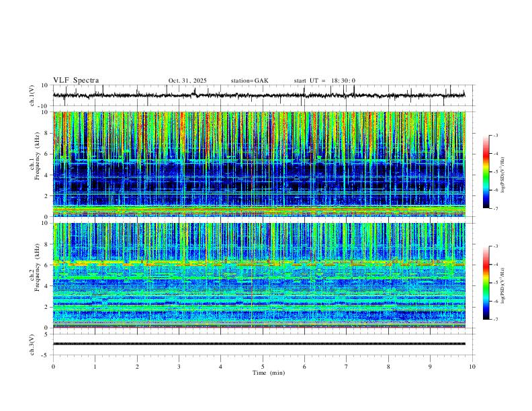Viewport: 532px width, 411px height.
Task: Click the ch.2 "Frequency (kHz)" axis title
Action: pos(38,267)
